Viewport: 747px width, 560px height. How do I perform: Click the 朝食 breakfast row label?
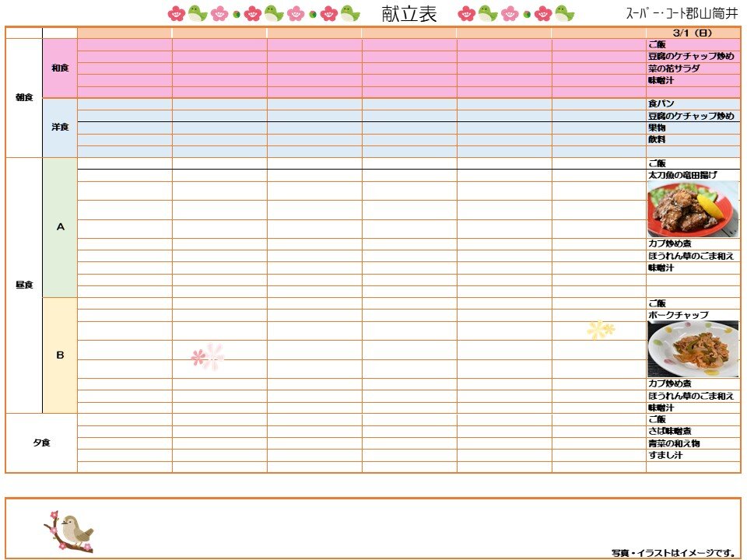point(24,98)
